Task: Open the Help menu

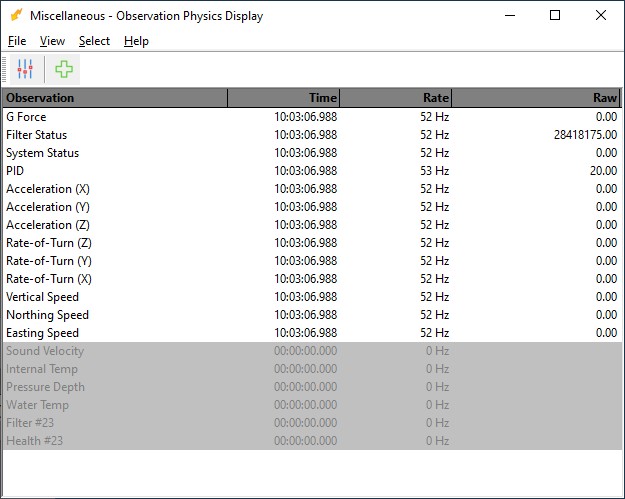Action: coord(136,41)
